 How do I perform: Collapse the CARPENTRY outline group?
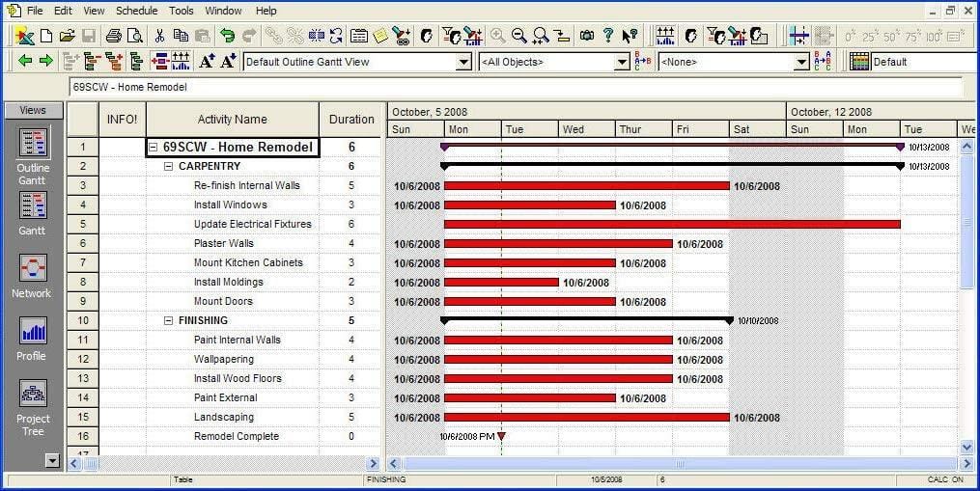click(169, 166)
